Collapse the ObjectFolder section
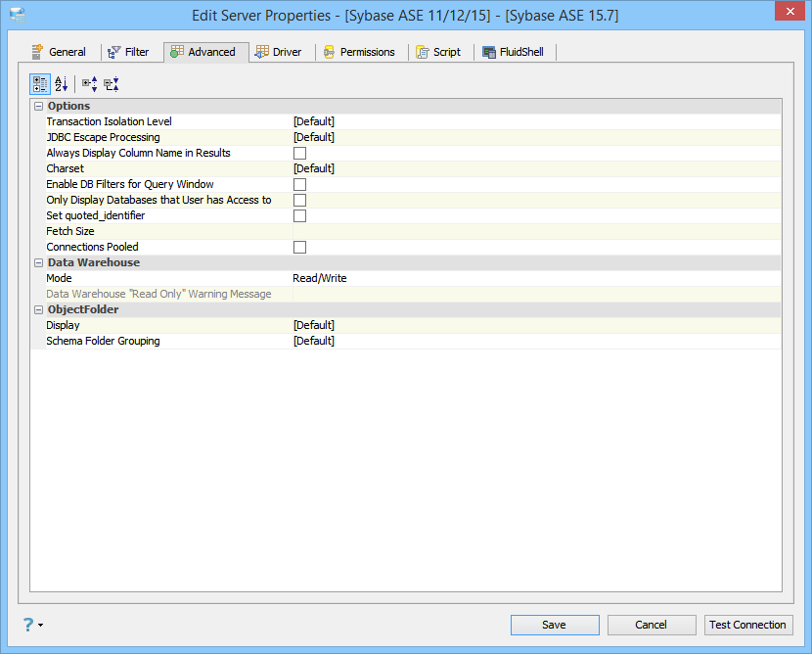Viewport: 812px width, 654px height. tap(38, 310)
